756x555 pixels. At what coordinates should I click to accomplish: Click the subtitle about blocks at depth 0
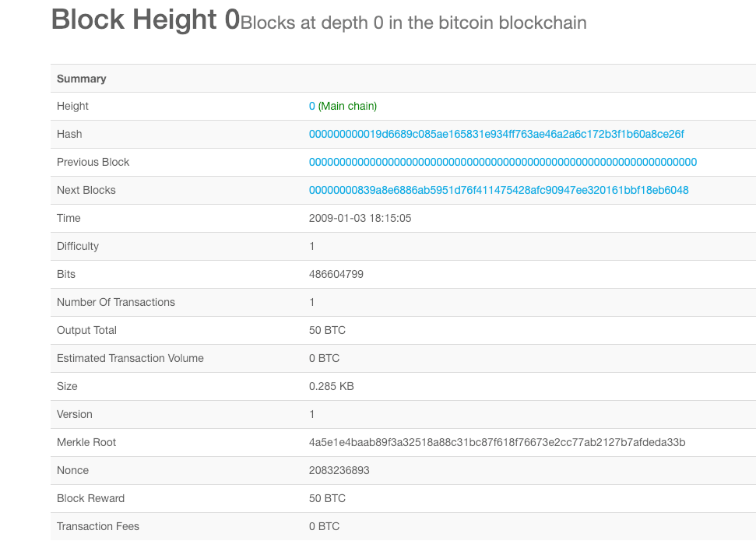pyautogui.click(x=413, y=23)
